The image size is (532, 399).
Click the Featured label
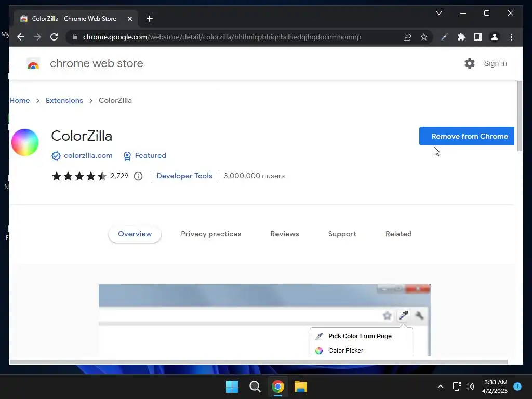pyautogui.click(x=150, y=155)
